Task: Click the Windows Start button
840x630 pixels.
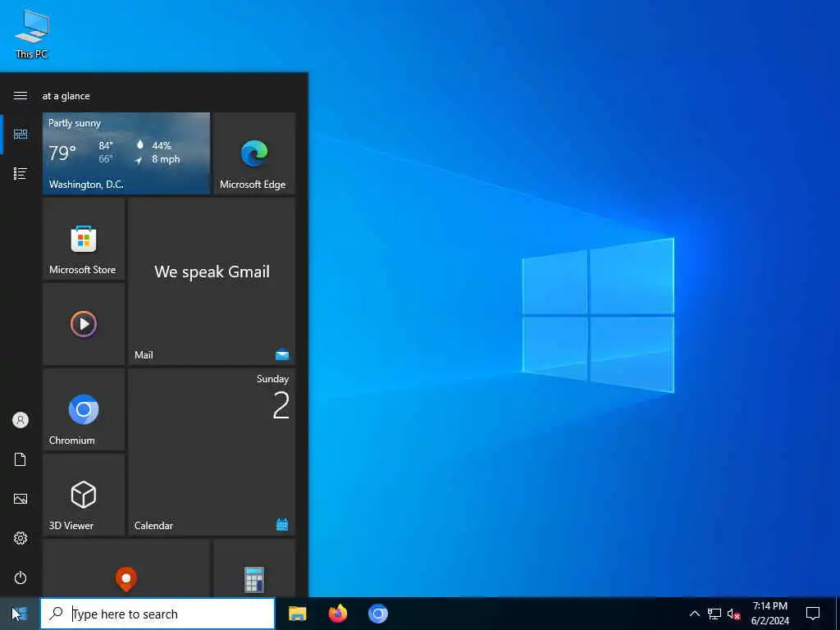Action: pos(20,614)
